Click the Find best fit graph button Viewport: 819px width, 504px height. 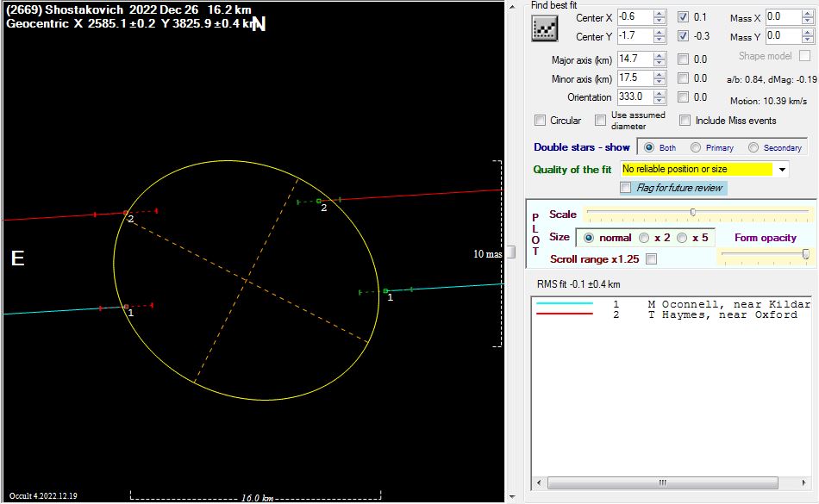[545, 28]
